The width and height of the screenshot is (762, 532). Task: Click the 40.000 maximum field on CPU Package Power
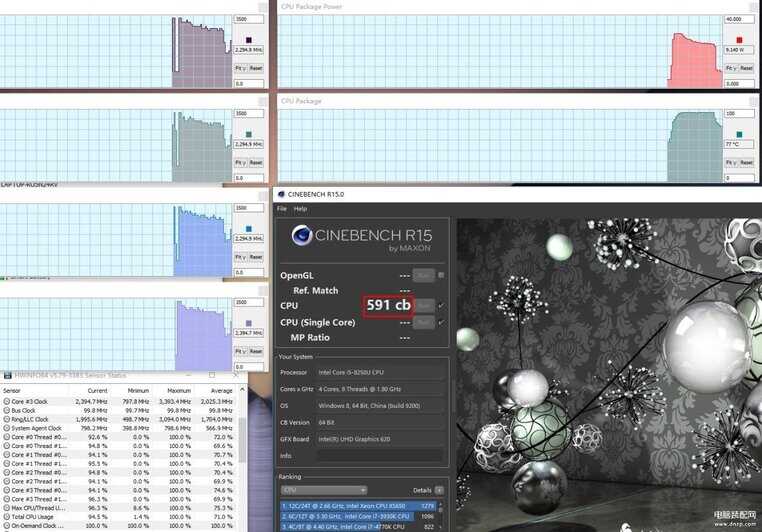[x=739, y=19]
